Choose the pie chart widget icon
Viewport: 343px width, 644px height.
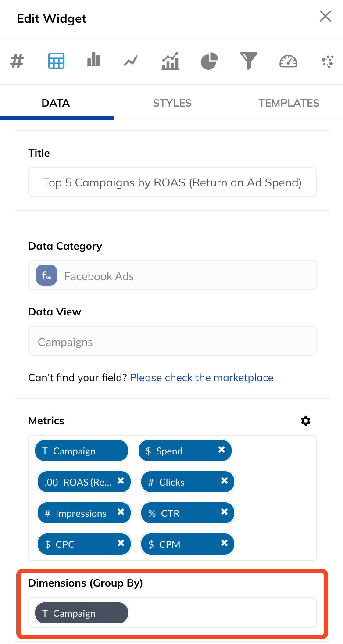[x=210, y=61]
